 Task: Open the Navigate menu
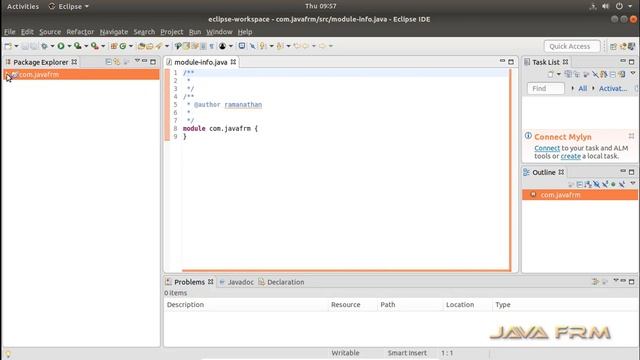pyautogui.click(x=114, y=32)
